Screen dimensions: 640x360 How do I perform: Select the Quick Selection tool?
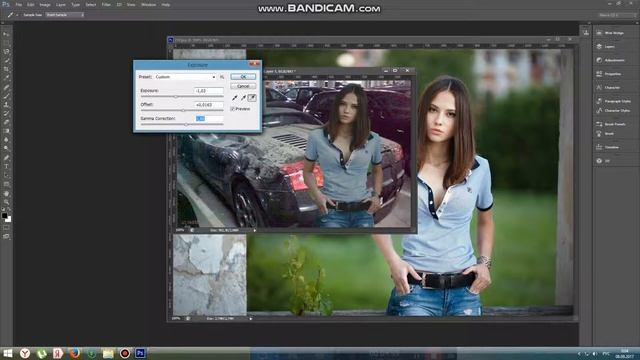(x=6, y=60)
